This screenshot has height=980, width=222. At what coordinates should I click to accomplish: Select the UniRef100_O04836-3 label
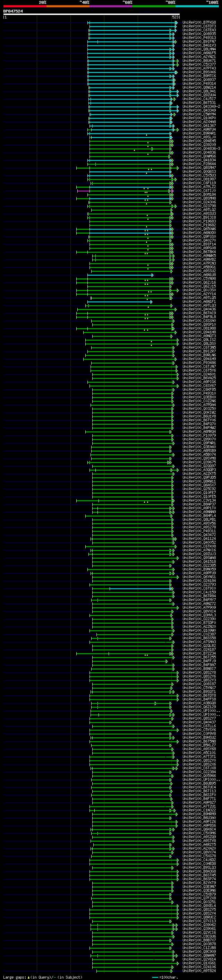point(201,149)
